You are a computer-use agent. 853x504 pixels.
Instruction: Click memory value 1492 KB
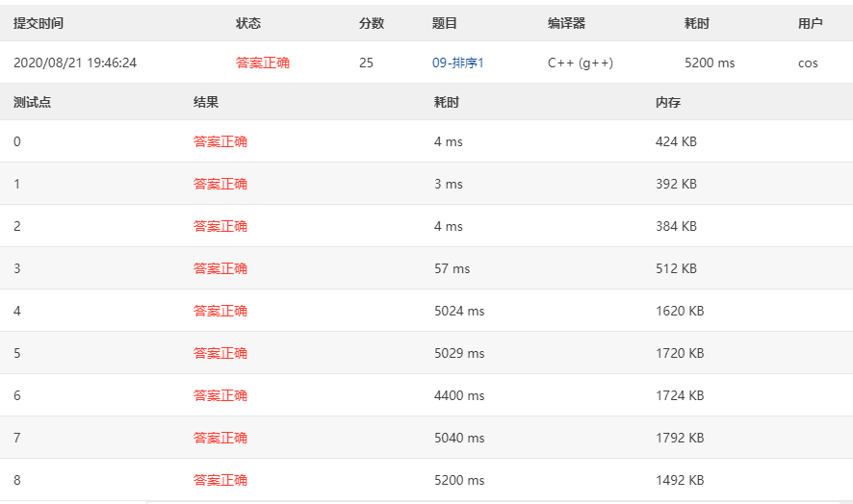pyautogui.click(x=680, y=481)
